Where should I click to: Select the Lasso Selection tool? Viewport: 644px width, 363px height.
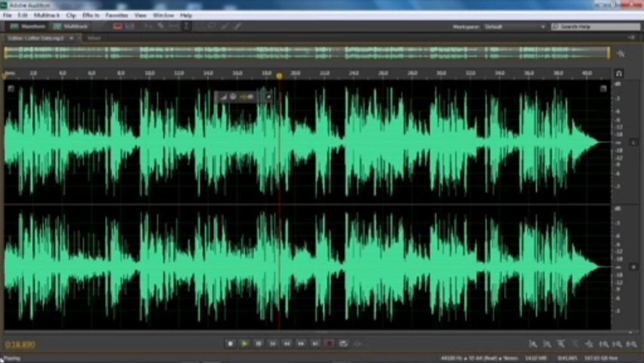click(211, 26)
